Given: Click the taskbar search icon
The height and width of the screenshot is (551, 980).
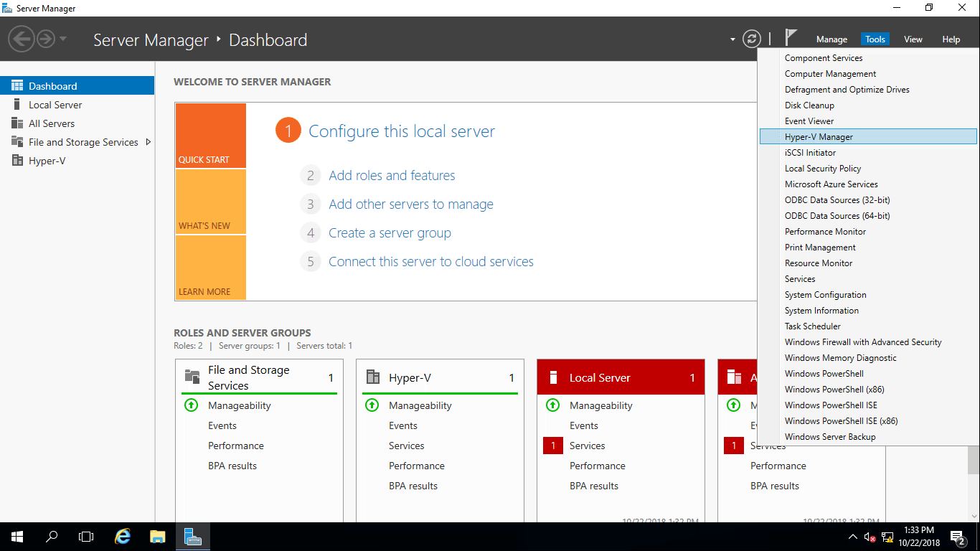Looking at the screenshot, I should pos(52,536).
